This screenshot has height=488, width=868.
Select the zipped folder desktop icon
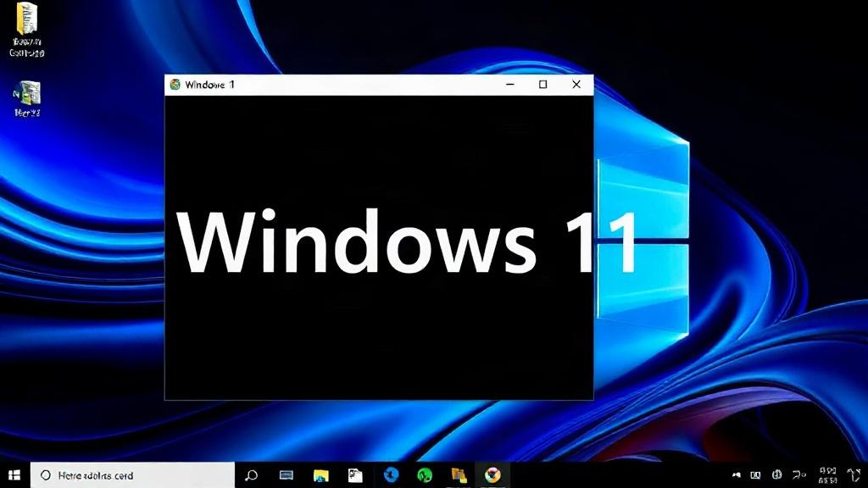pos(26,30)
